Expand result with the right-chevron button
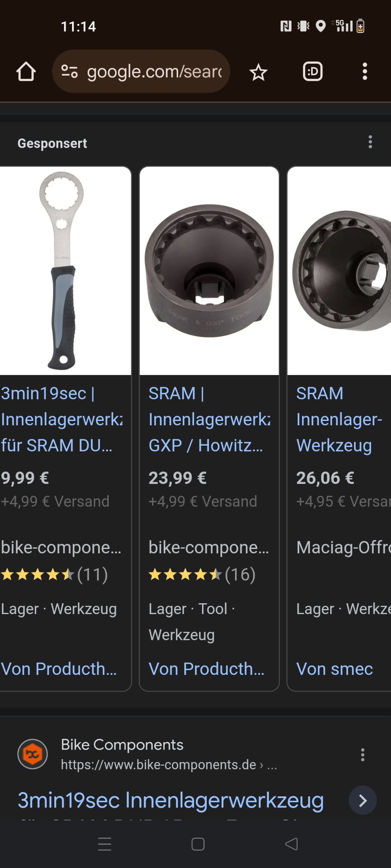Image resolution: width=391 pixels, height=868 pixels. (363, 800)
